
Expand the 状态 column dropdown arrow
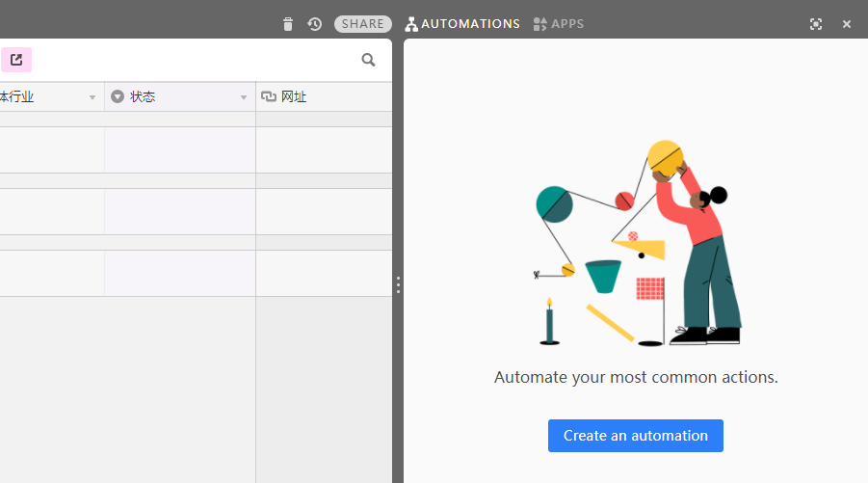(244, 97)
